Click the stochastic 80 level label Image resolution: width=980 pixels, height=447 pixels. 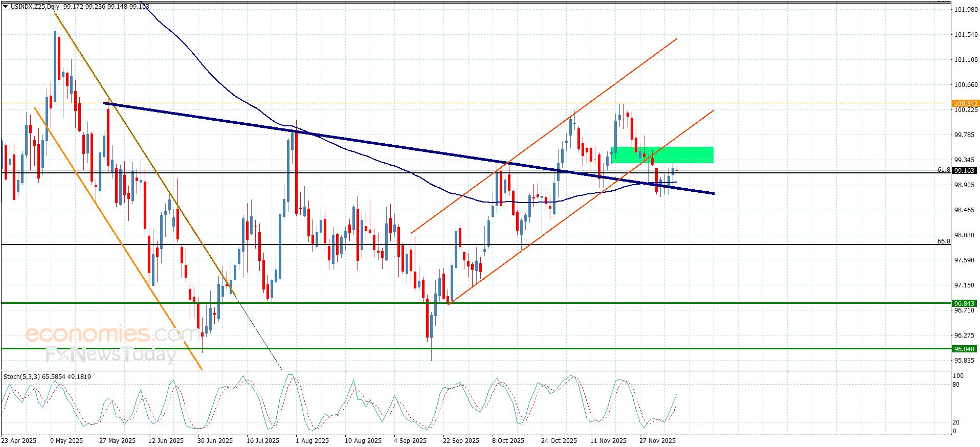pos(956,384)
